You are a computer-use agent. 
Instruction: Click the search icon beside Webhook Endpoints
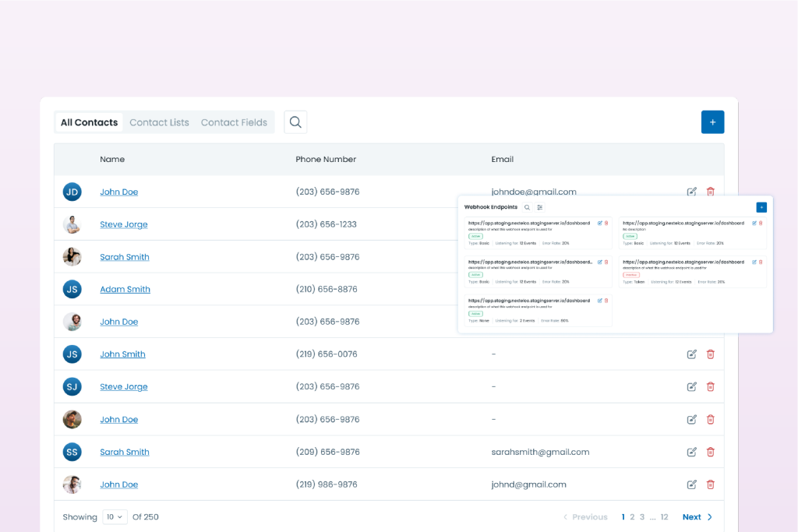click(x=528, y=208)
